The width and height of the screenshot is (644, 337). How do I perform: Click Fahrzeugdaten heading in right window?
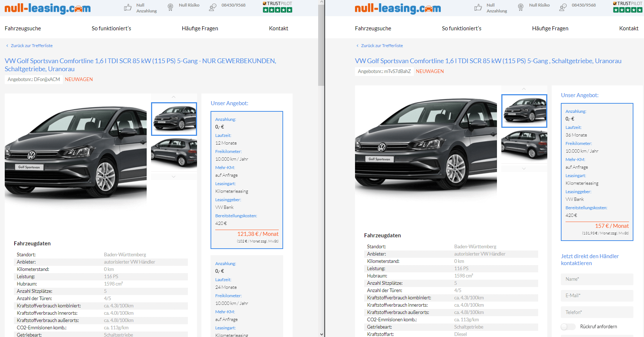(382, 235)
